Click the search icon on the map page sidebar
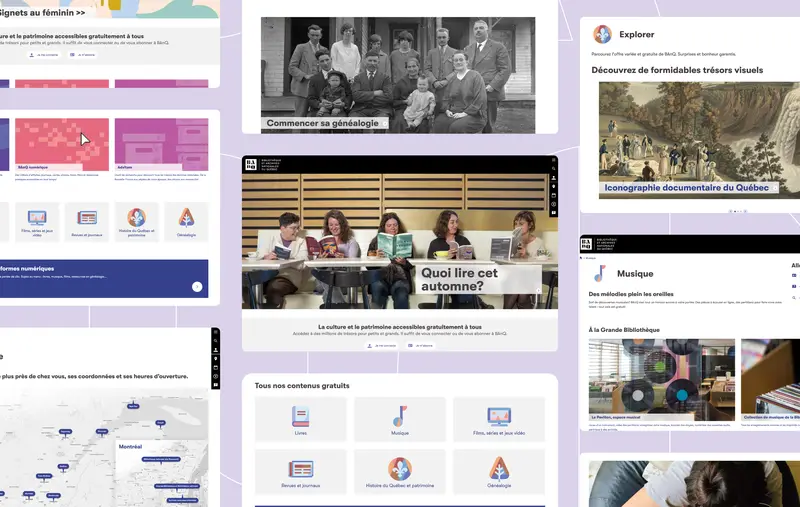800x507 pixels. [215, 341]
